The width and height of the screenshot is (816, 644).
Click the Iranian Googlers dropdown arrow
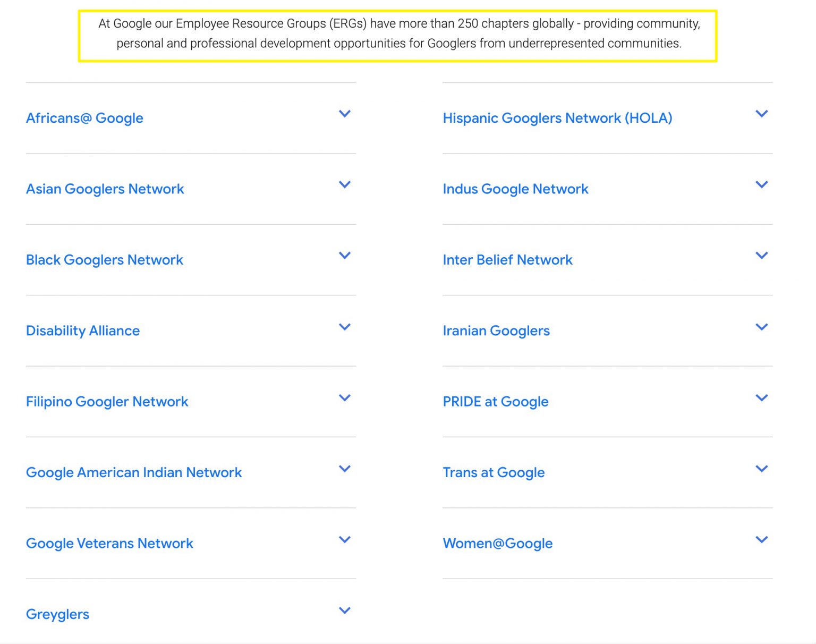(761, 327)
